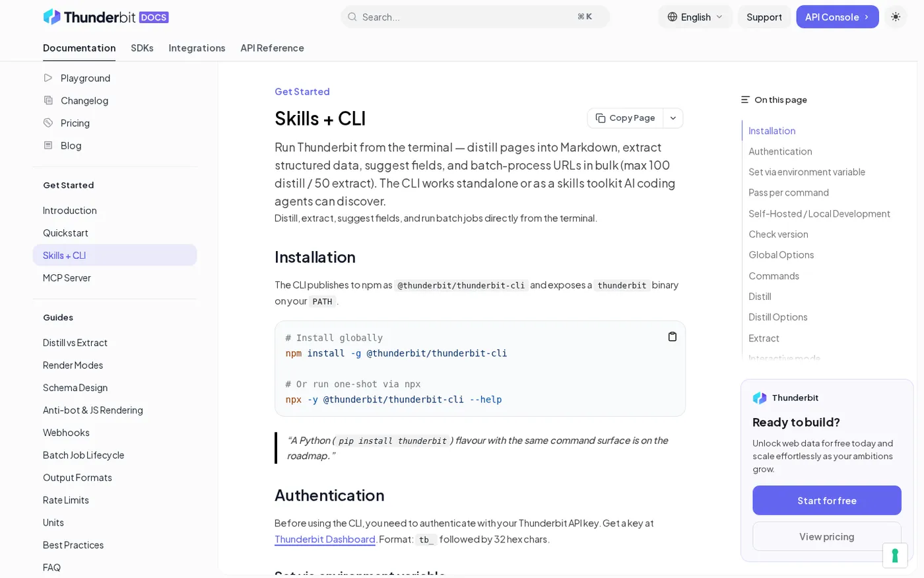This screenshot has height=578, width=924.
Task: Click the Thunderbit logo in promo card
Action: pos(760,398)
